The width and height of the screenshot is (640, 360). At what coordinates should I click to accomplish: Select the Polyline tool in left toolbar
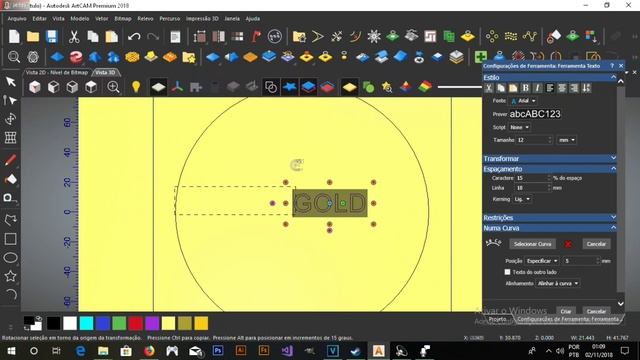click(x=11, y=220)
